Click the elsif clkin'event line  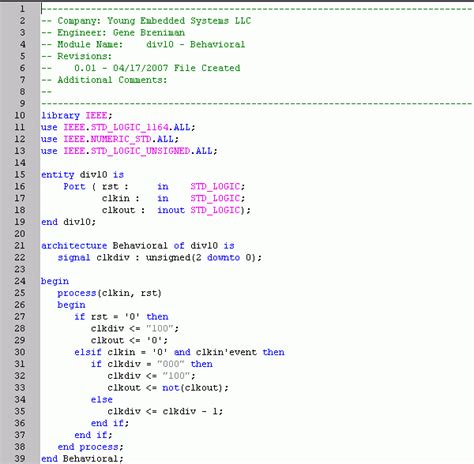point(179,352)
